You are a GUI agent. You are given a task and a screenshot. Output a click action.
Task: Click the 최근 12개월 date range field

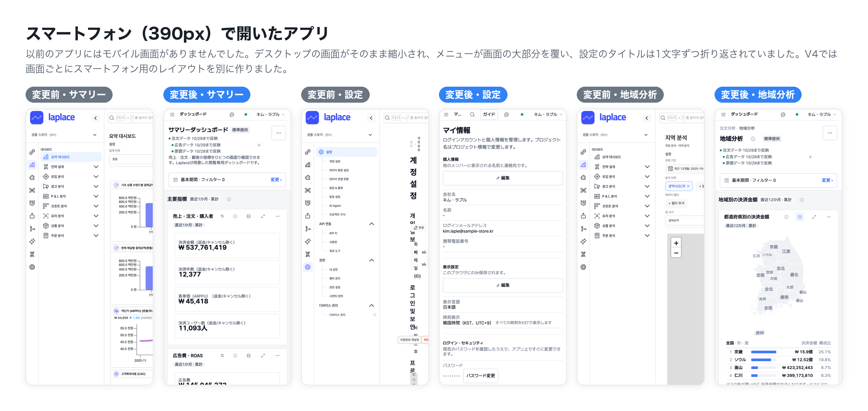click(684, 168)
